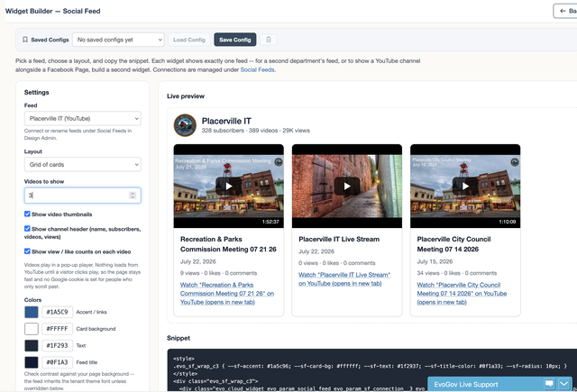Viewport: 577px width, 392px height.
Task: Play the Placerville City Council Meeting video
Action: [x=465, y=186]
